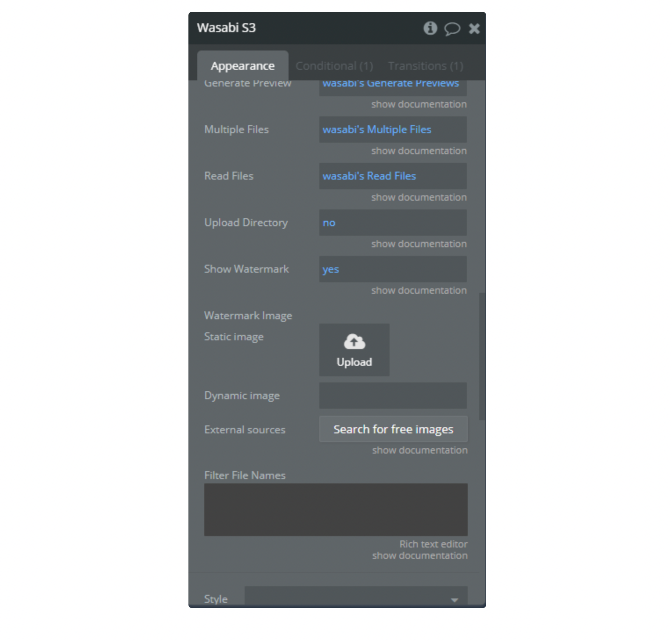The image size is (672, 641).
Task: Click the Dynamic image input field
Action: pos(393,396)
